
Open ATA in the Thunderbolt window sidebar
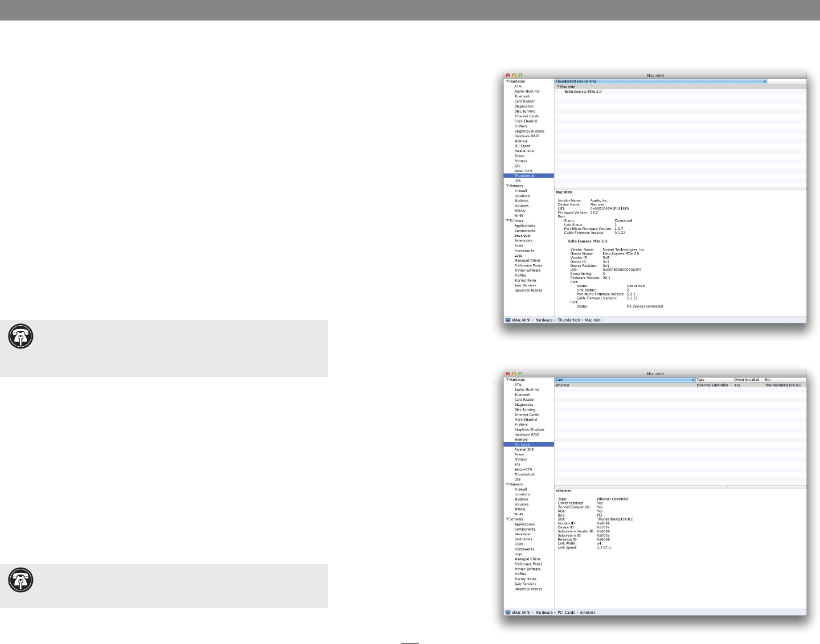(x=518, y=87)
